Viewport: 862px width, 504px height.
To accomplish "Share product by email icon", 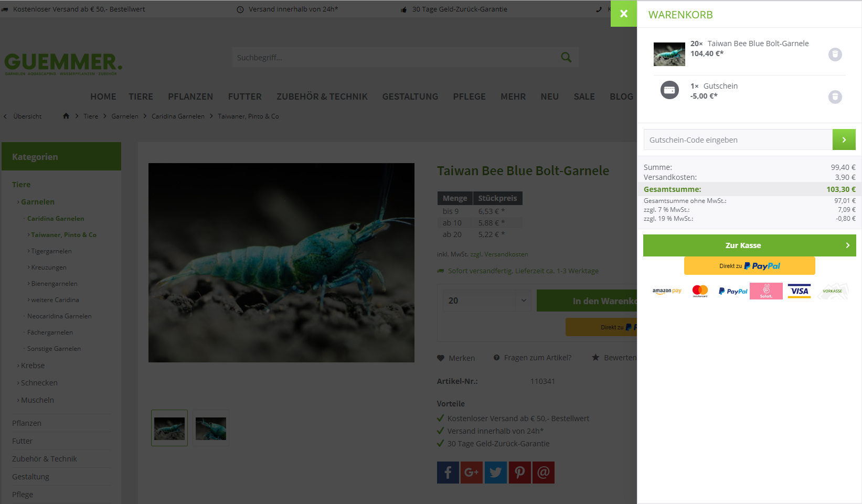I will coord(544,473).
